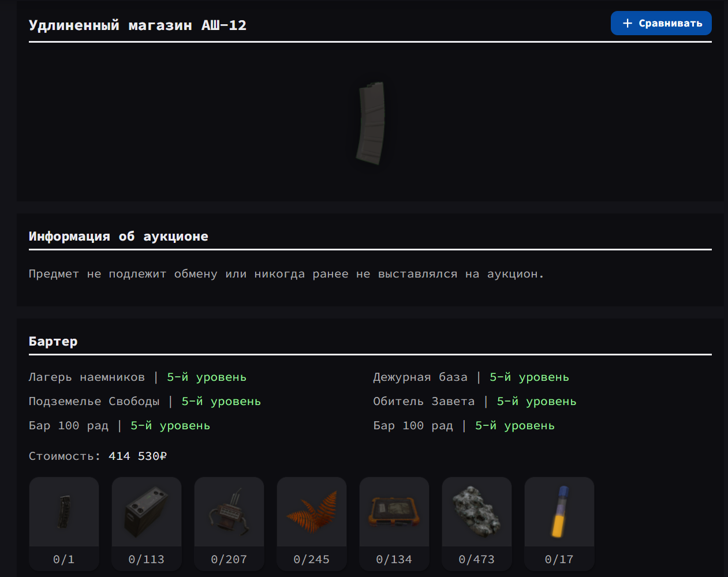Click the 0/113 quantity label

click(147, 559)
